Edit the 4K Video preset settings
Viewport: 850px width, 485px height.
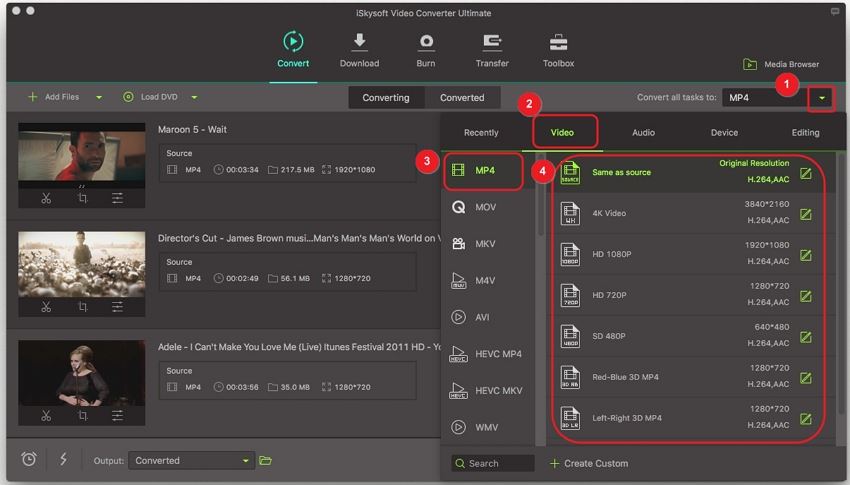coord(805,214)
